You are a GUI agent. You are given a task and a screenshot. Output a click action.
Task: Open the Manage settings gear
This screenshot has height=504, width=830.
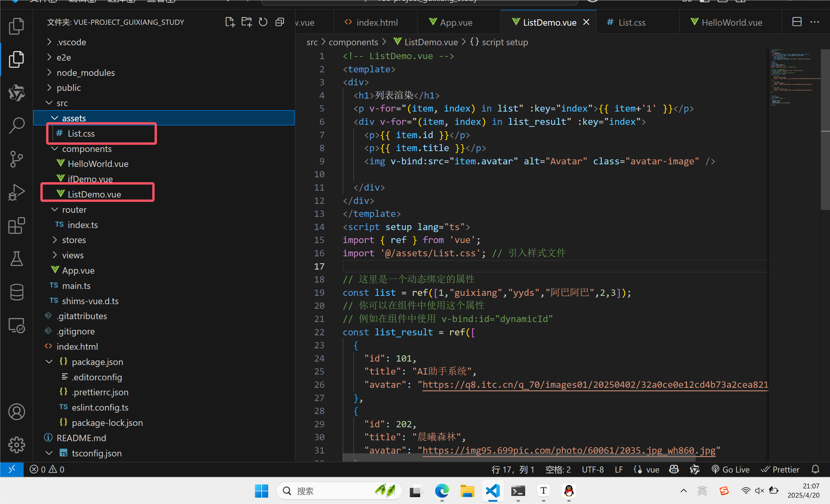16,445
